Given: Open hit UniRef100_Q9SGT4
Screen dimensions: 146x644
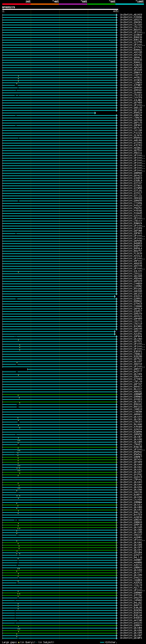Looking at the screenshot, I should point(131,20).
